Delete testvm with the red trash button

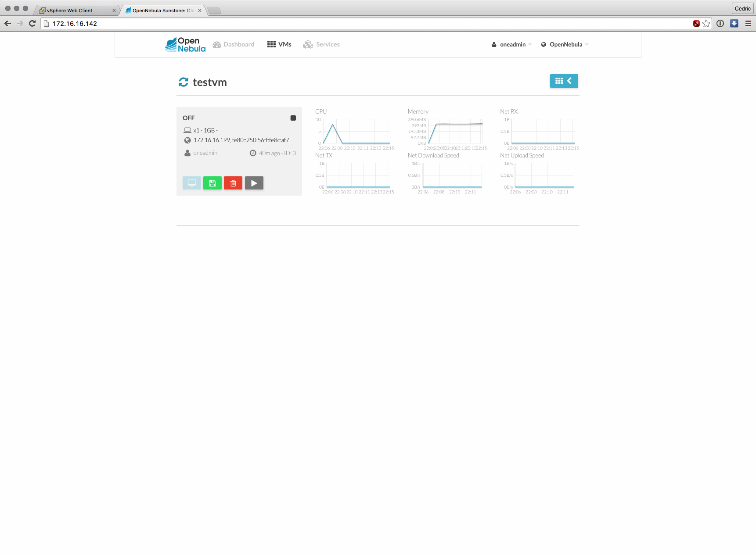233,183
